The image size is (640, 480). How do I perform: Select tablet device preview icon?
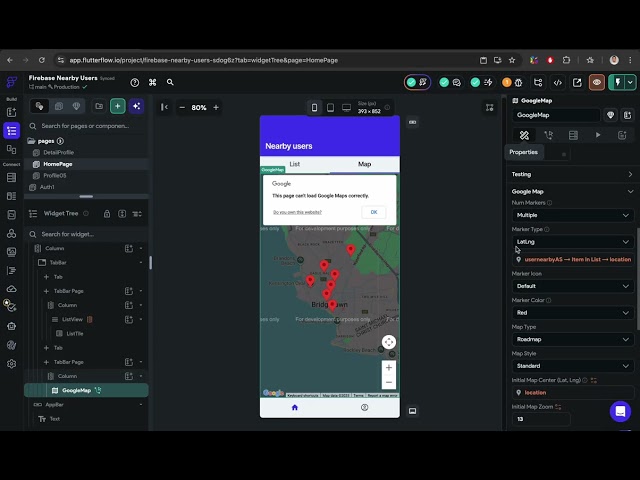point(330,107)
